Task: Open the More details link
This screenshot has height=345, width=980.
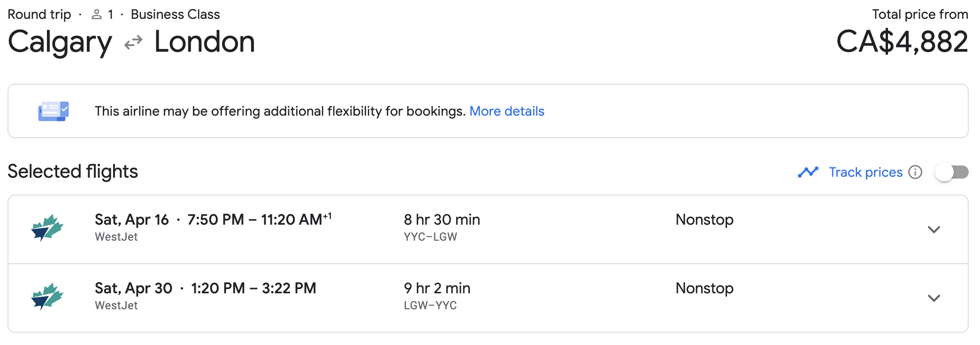Action: click(x=506, y=111)
